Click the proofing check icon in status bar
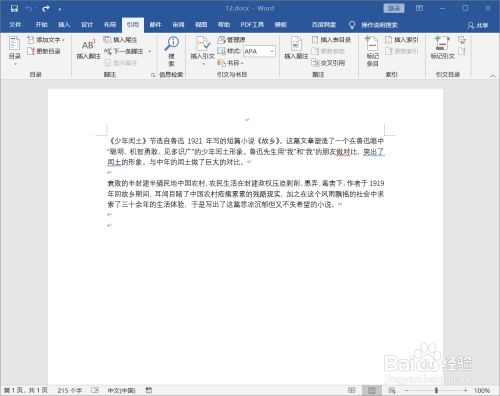The height and width of the screenshot is (396, 500). [x=95, y=390]
